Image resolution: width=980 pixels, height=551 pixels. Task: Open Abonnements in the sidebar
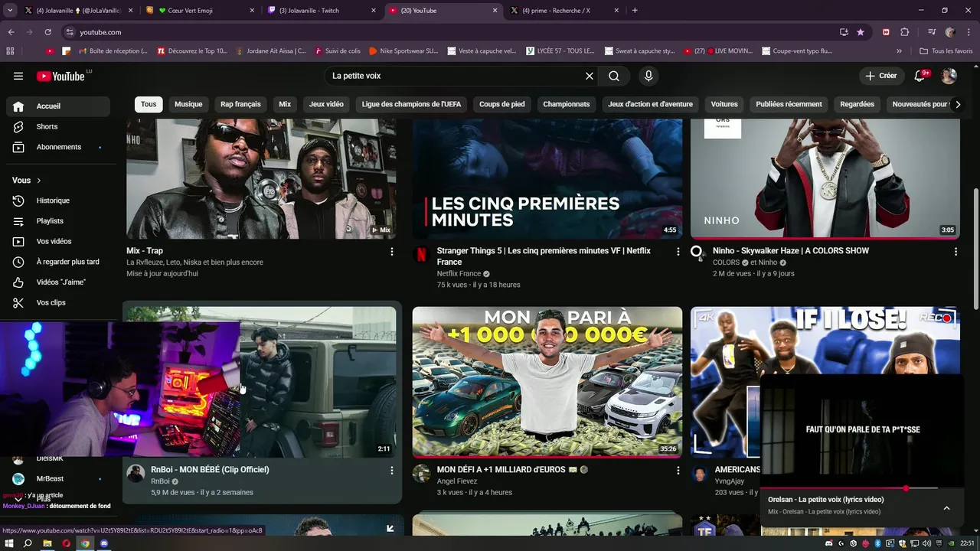58,147
